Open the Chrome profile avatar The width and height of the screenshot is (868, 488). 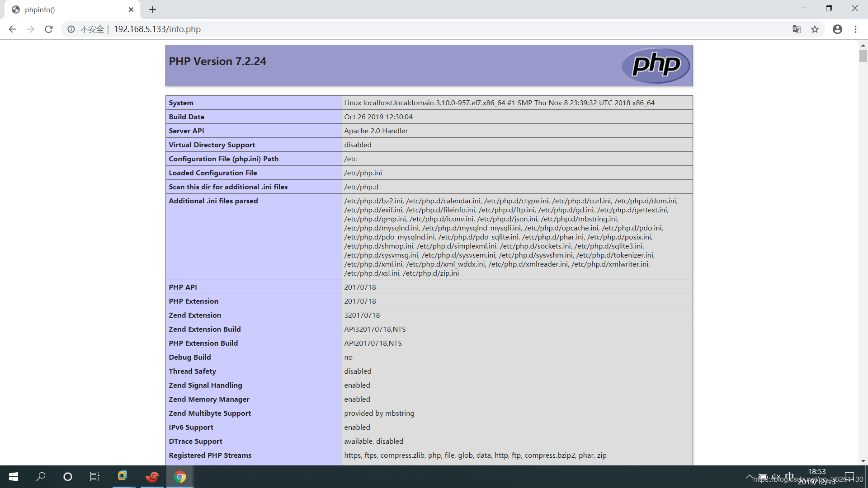click(837, 29)
